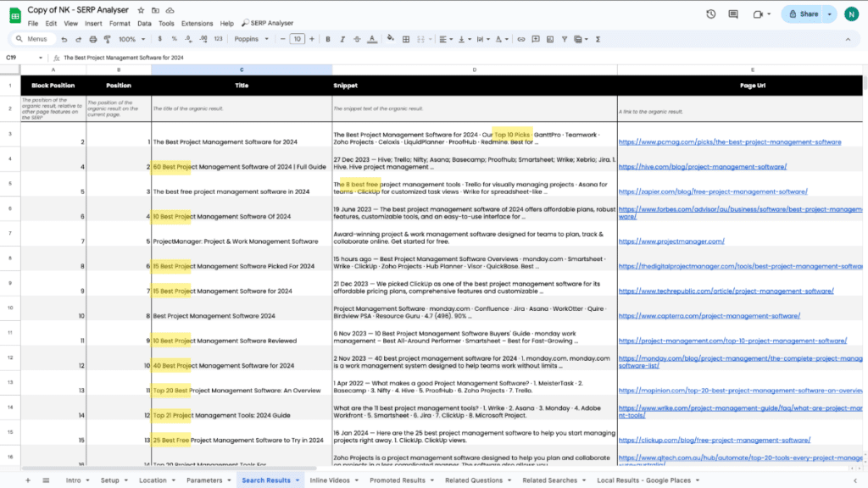Open text rotation dropdown
Viewport: 868px width, 488px height.
point(502,39)
